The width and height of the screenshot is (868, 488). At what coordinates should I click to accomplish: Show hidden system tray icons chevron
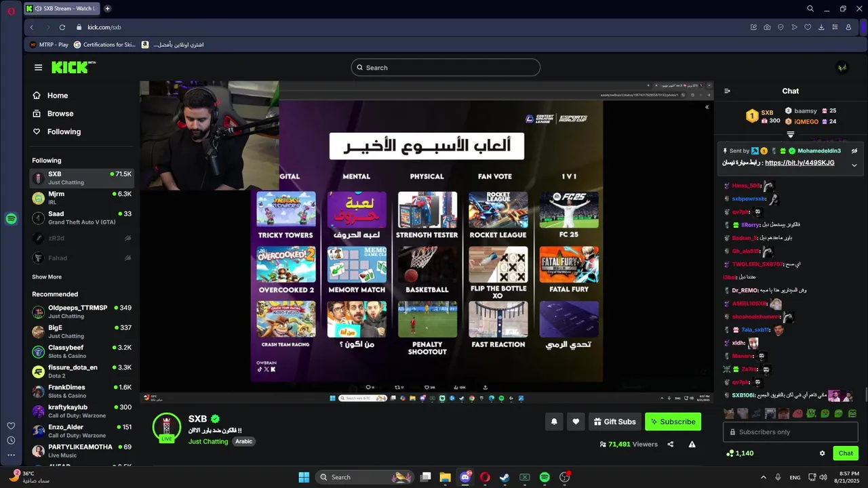(763, 477)
